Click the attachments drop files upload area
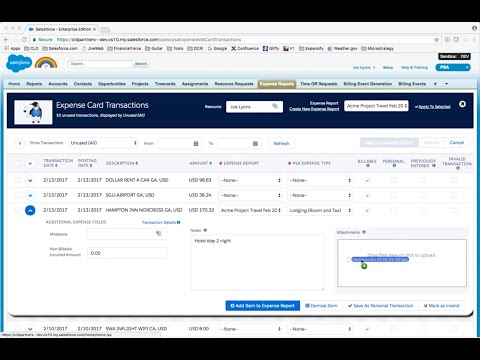The height and width of the screenshot is (360, 480). pos(402,263)
